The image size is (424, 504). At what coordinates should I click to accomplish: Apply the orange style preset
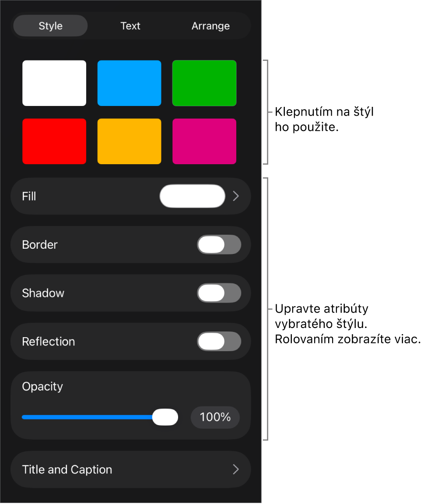coord(129,141)
